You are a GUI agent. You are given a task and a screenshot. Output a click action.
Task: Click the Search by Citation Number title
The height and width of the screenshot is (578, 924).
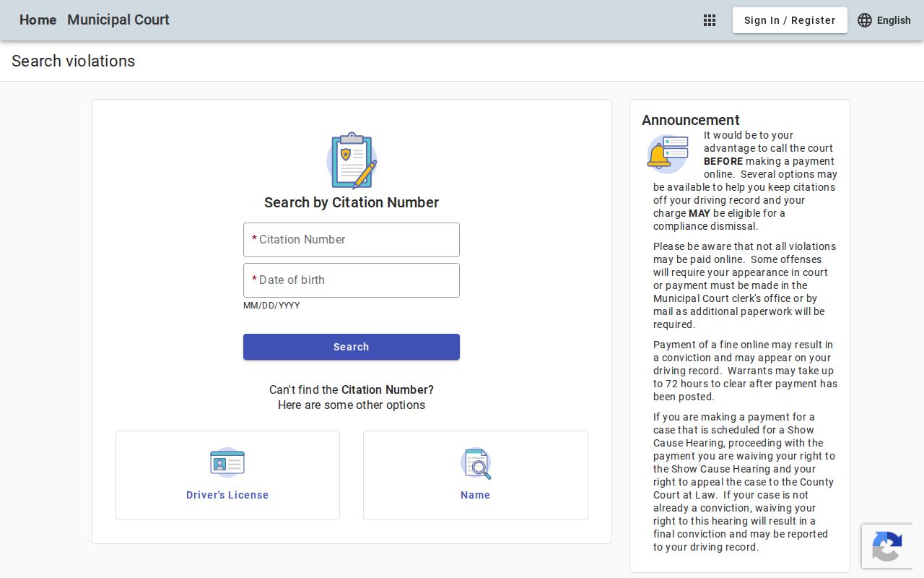[x=352, y=202]
